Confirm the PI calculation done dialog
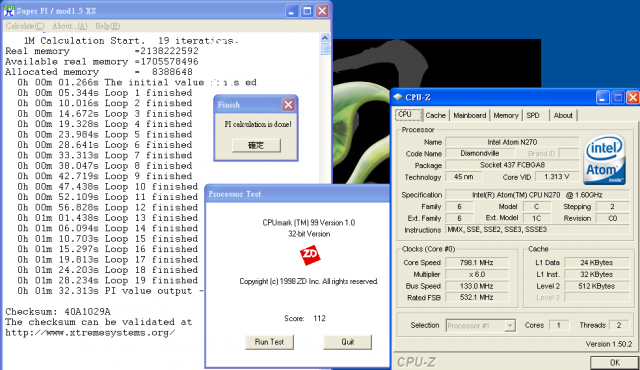640x370 pixels. tap(256, 145)
